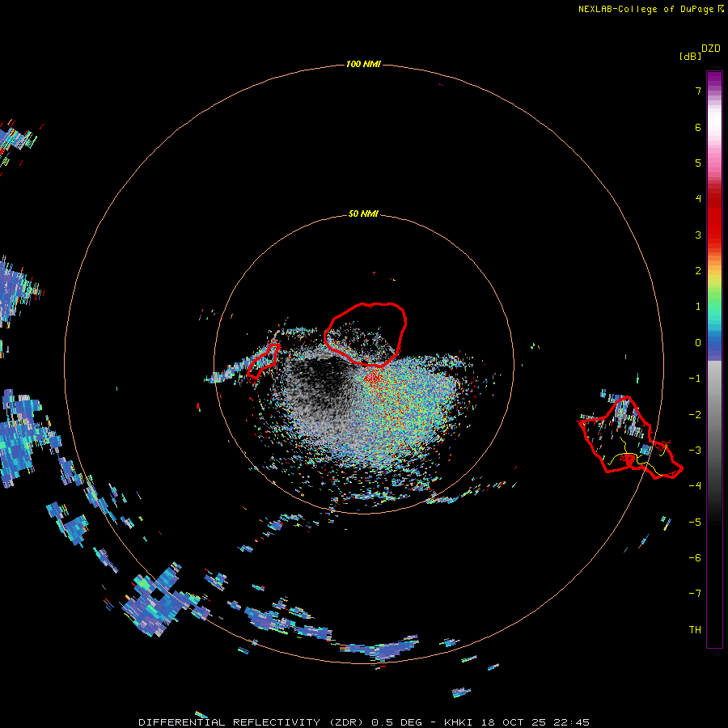The width and height of the screenshot is (728, 728).
Task: Click the 0 tick label on the color scale
Action: click(x=698, y=343)
